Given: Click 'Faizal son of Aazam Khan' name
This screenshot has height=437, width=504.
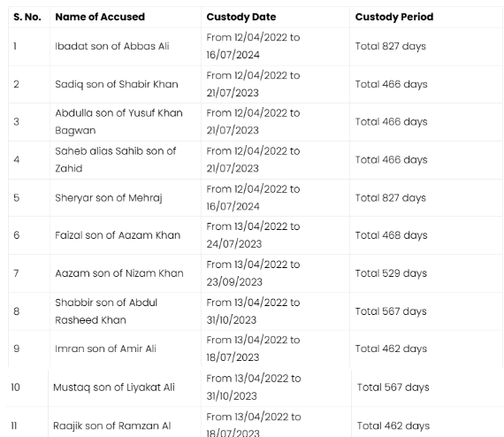Looking at the screenshot, I should click(x=118, y=235).
